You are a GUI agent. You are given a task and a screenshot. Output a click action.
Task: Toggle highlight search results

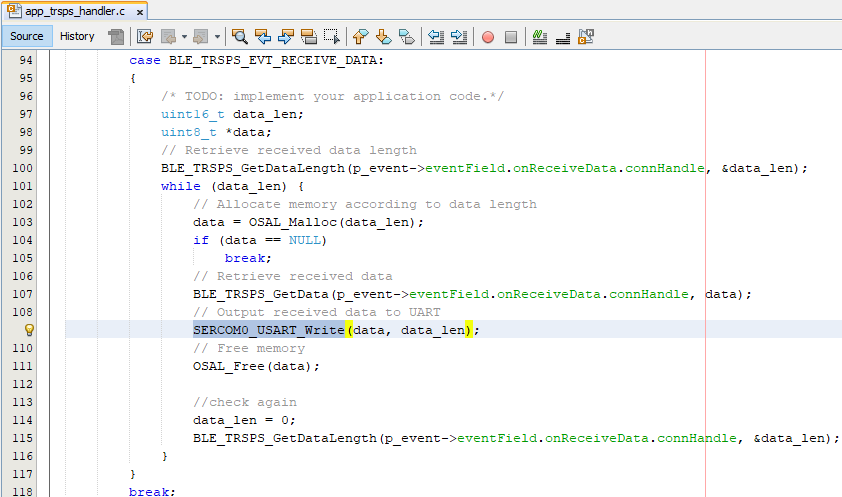(309, 37)
